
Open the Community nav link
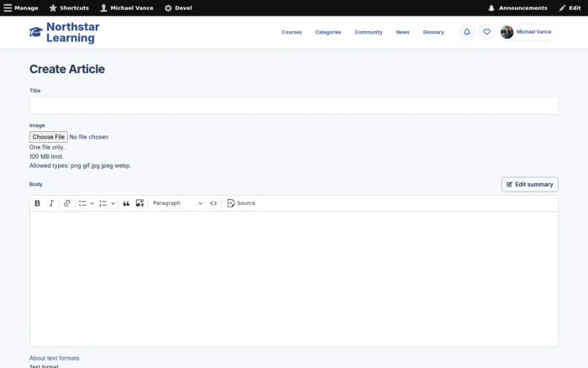369,32
